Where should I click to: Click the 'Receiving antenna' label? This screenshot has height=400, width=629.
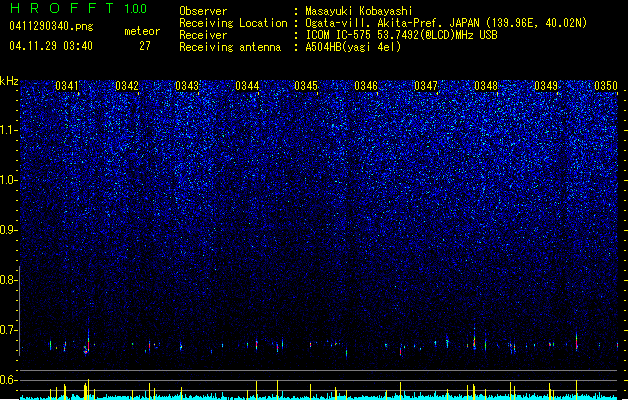[230, 47]
